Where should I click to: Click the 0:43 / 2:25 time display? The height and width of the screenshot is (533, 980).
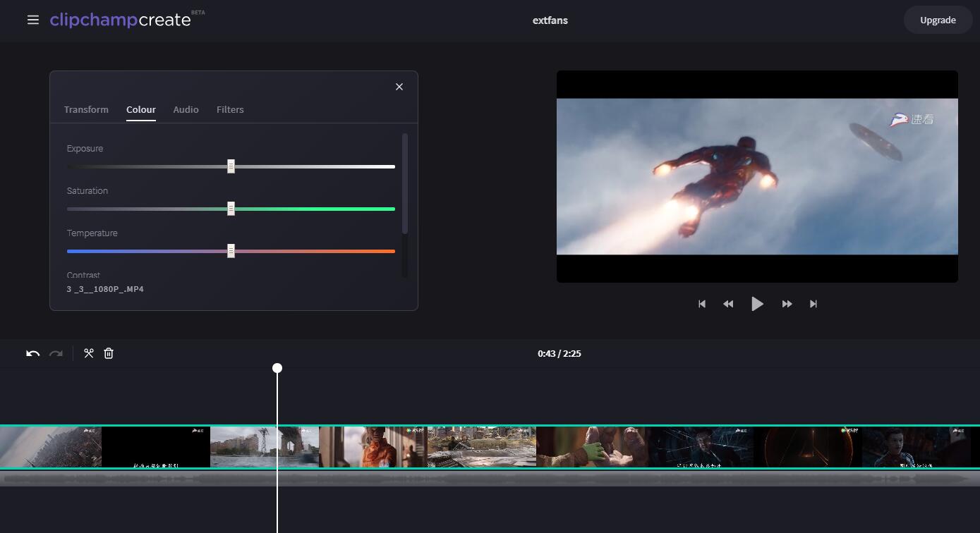point(559,353)
